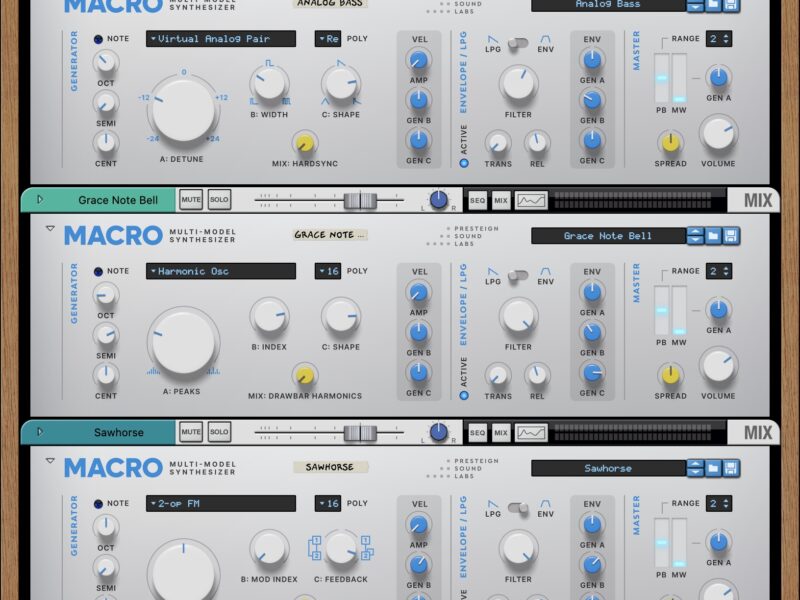Open waveform display on Sawhorse strip
The height and width of the screenshot is (600, 800).
click(531, 433)
